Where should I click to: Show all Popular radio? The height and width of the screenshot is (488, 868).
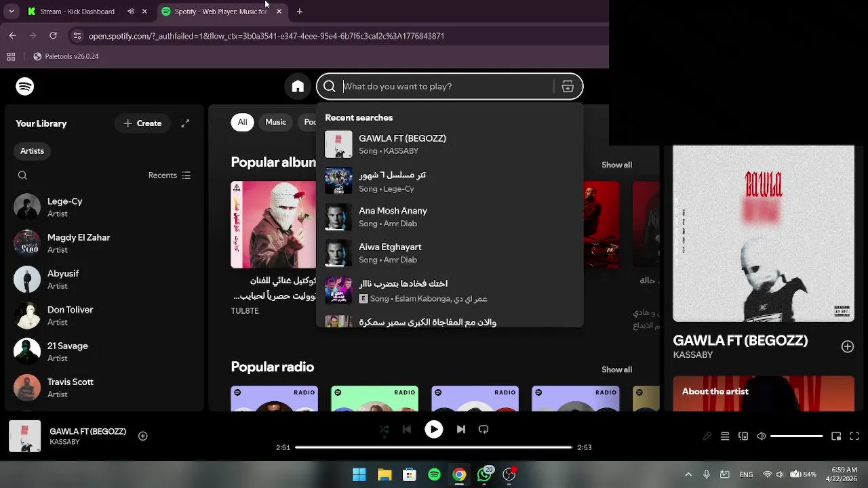[x=616, y=369]
